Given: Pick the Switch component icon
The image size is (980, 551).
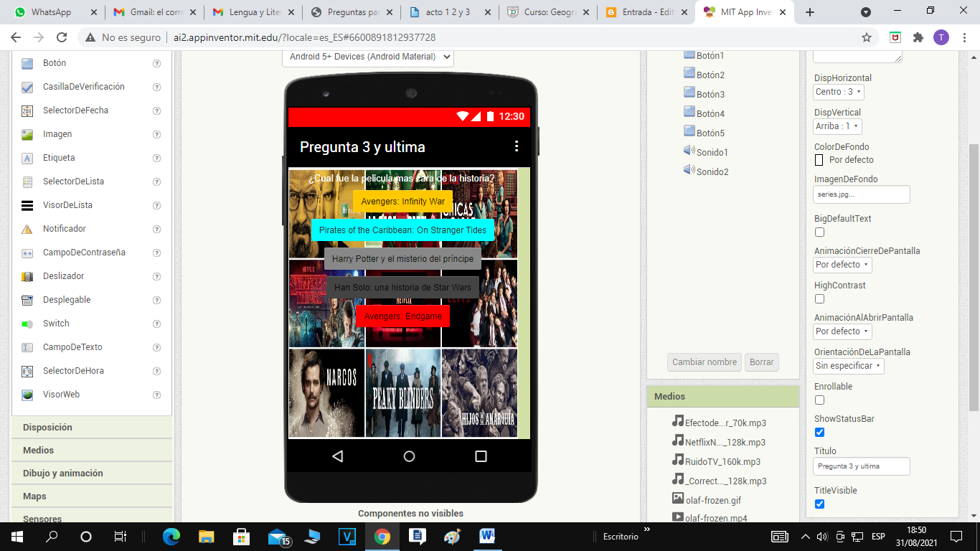Looking at the screenshot, I should (x=27, y=324).
